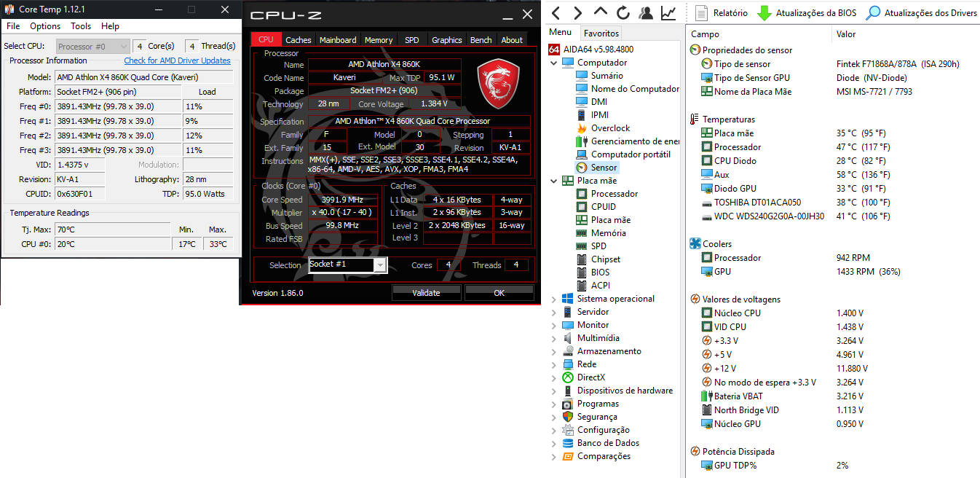Click the AIDA64 forward navigation arrow

click(x=578, y=12)
